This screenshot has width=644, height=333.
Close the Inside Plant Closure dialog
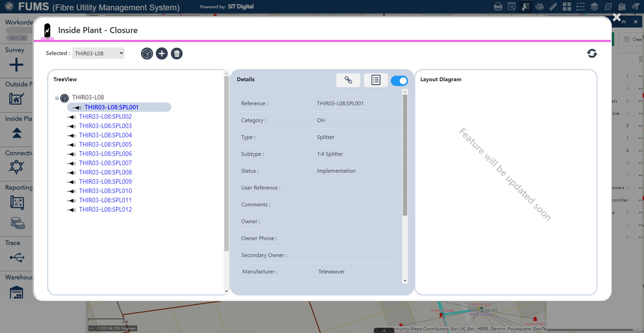(x=617, y=17)
